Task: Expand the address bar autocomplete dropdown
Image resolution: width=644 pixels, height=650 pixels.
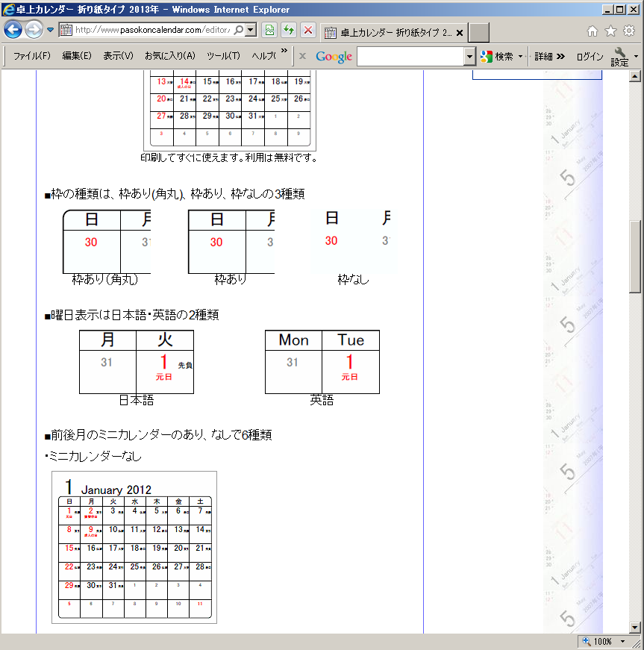Action: pyautogui.click(x=251, y=30)
